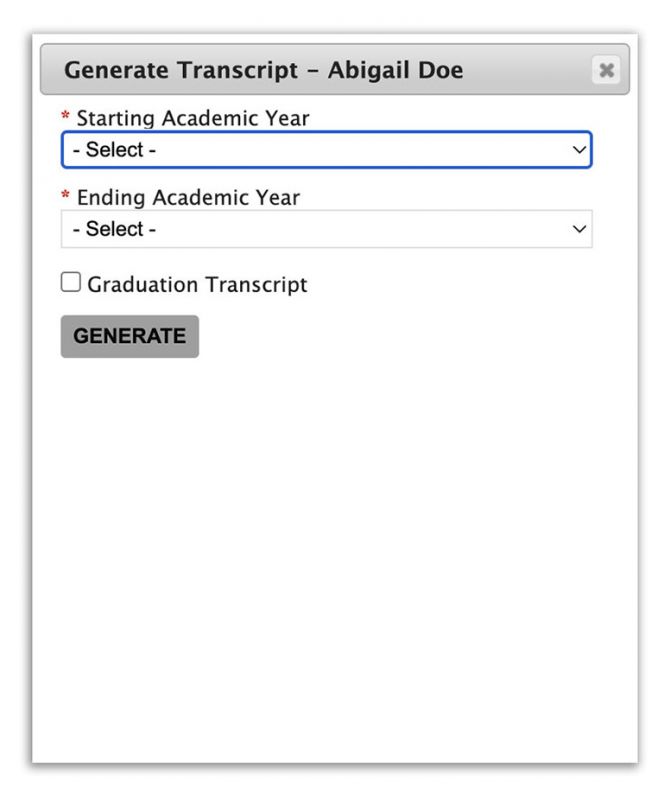Click the chevron arrow of Starting Academic Year
This screenshot has height=800, width=670.
point(579,149)
